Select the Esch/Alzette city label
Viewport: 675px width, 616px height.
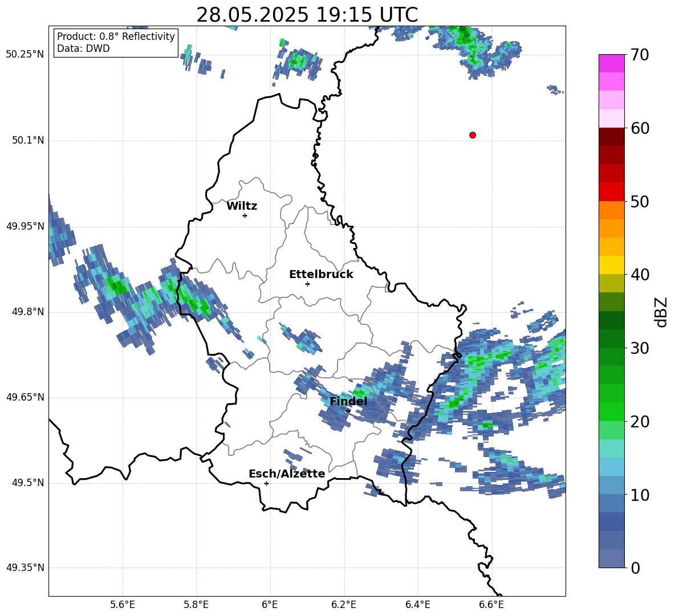pos(287,474)
